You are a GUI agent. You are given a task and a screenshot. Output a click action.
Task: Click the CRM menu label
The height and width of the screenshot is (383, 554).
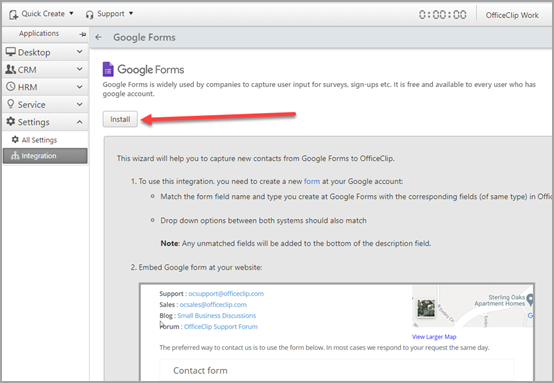[27, 70]
